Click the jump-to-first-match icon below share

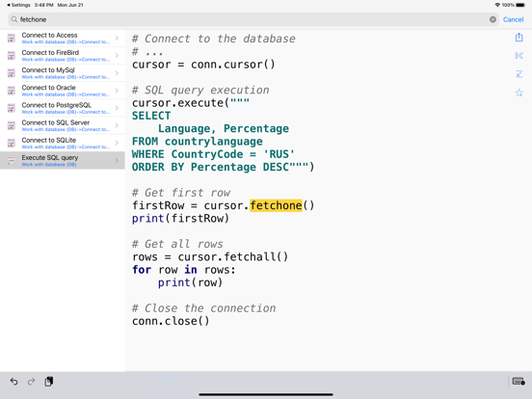(x=519, y=55)
